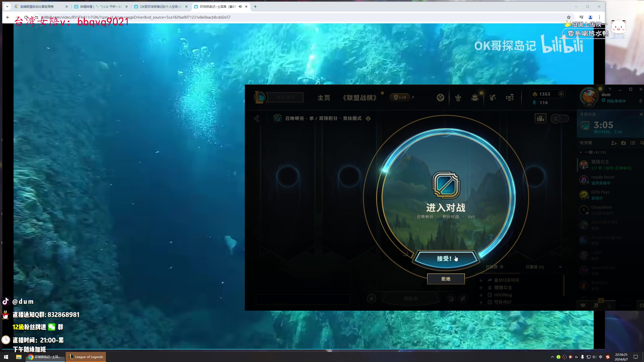Open the 主页 home tab in League client
This screenshot has width=644, height=362.
pyautogui.click(x=324, y=98)
